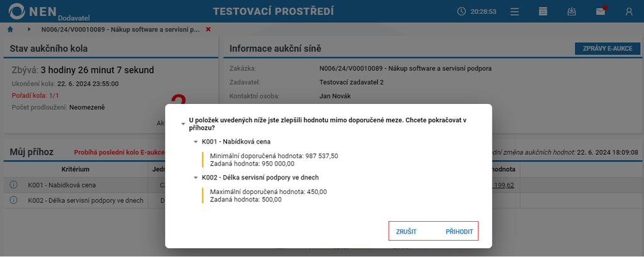Open info icon for K002 - Délka servisní podpory row
This screenshot has width=644, height=257.
point(13,200)
